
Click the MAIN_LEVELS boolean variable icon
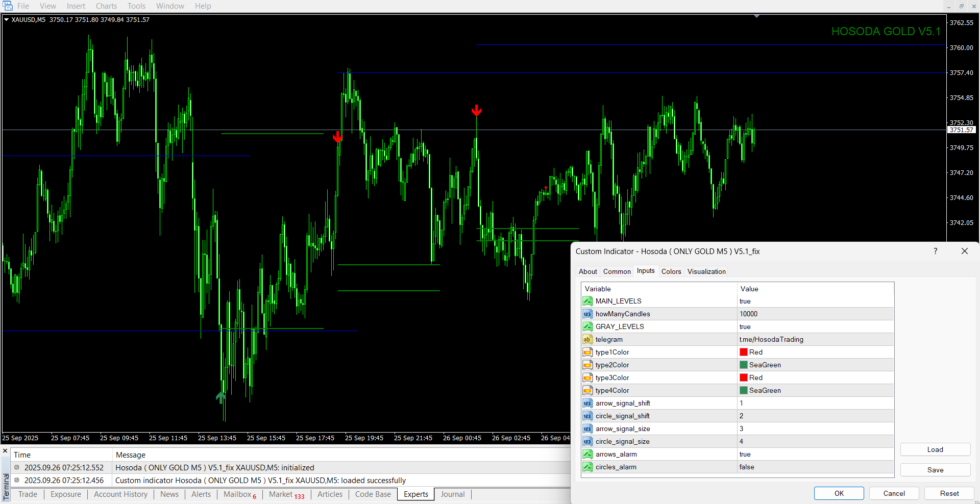(587, 301)
